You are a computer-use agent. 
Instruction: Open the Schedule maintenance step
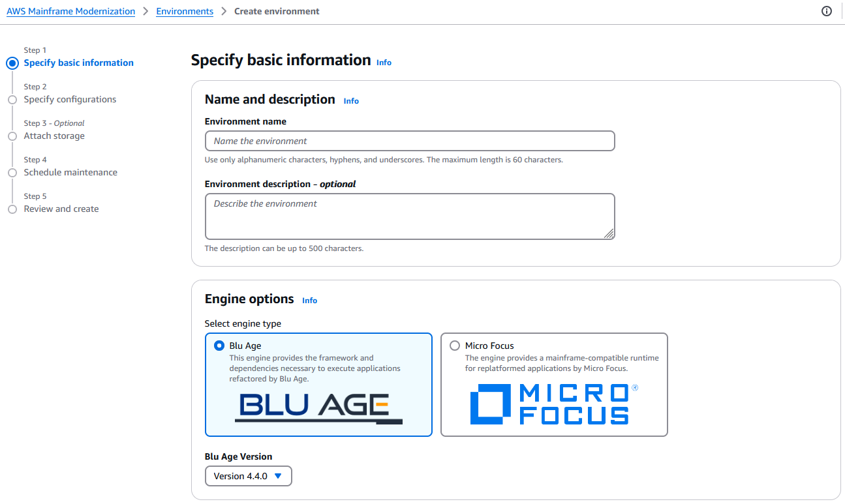click(x=70, y=172)
